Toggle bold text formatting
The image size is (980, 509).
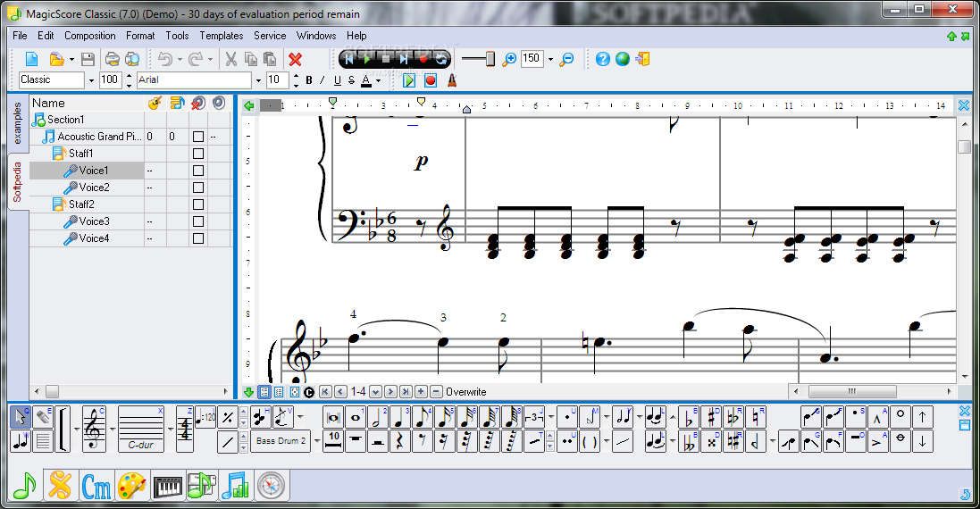[x=309, y=80]
